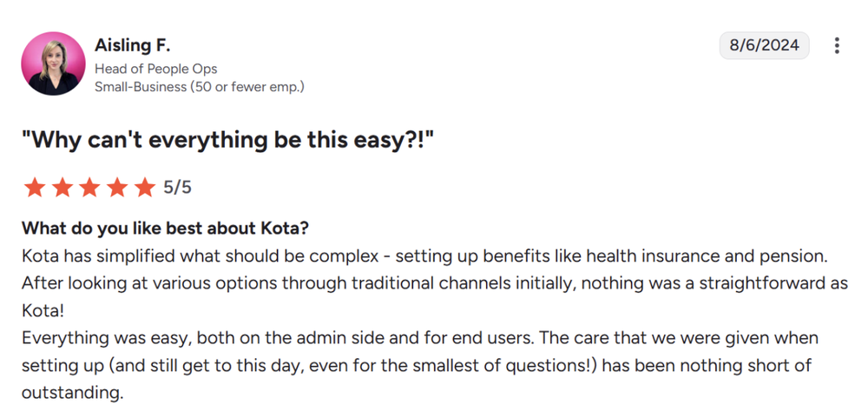Click the line starting "Everything was easy"

point(420,338)
